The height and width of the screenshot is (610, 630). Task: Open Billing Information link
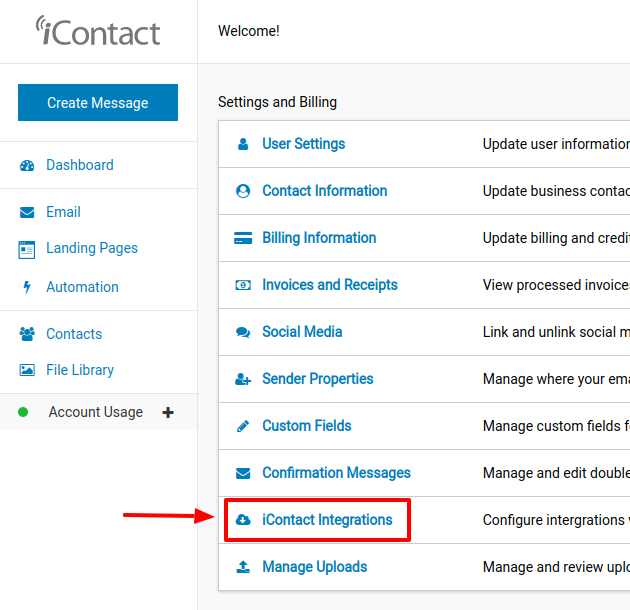click(x=319, y=238)
